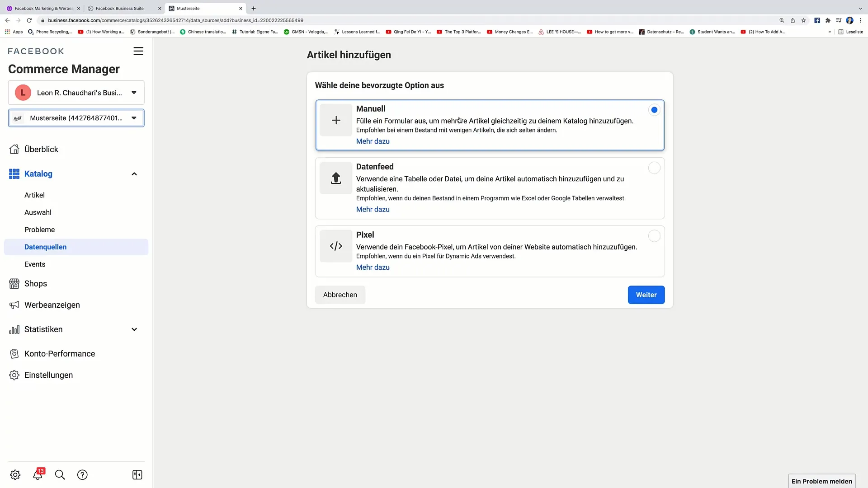Viewport: 868px width, 488px height.
Task: Select the Manuell radio button
Action: pos(654,110)
